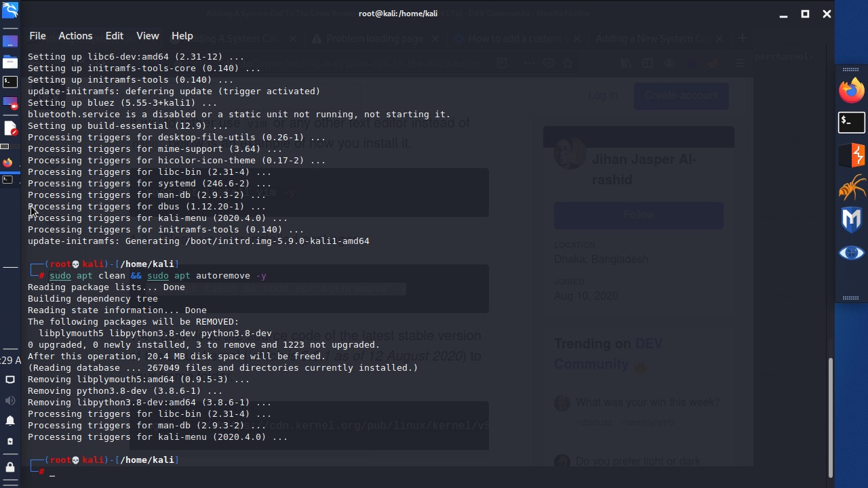868x488 pixels.
Task: Click the show desktop panel icon
Action: tap(9, 42)
